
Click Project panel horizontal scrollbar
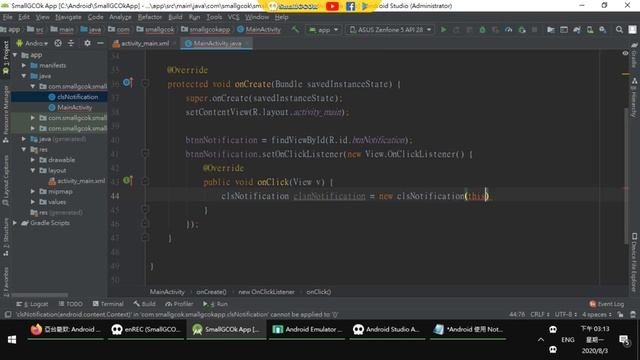[x=40, y=295]
